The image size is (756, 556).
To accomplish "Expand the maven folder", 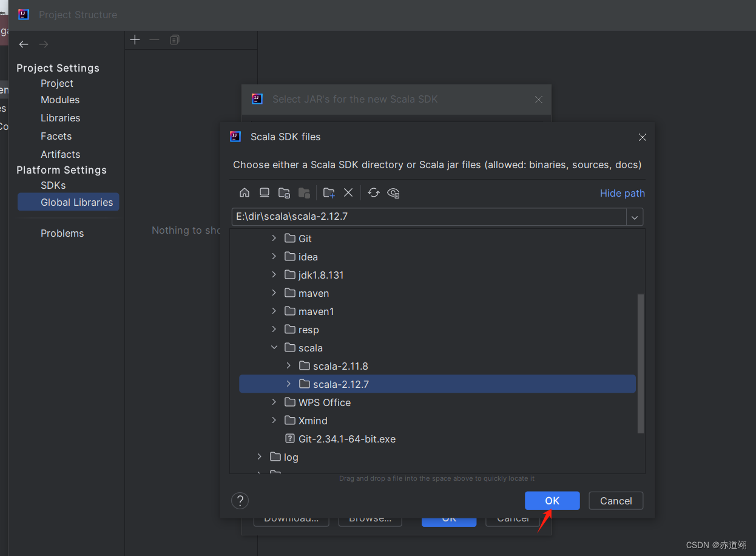I will pyautogui.click(x=274, y=293).
